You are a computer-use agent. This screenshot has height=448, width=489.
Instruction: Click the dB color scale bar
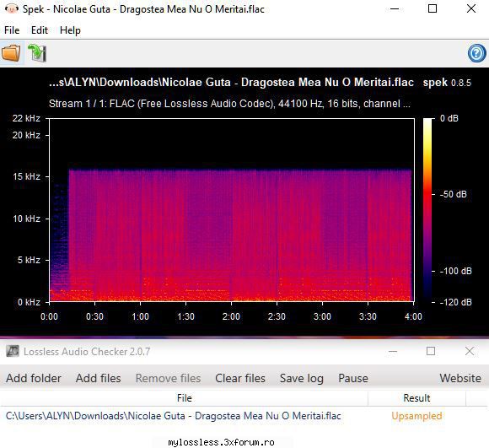(x=427, y=210)
